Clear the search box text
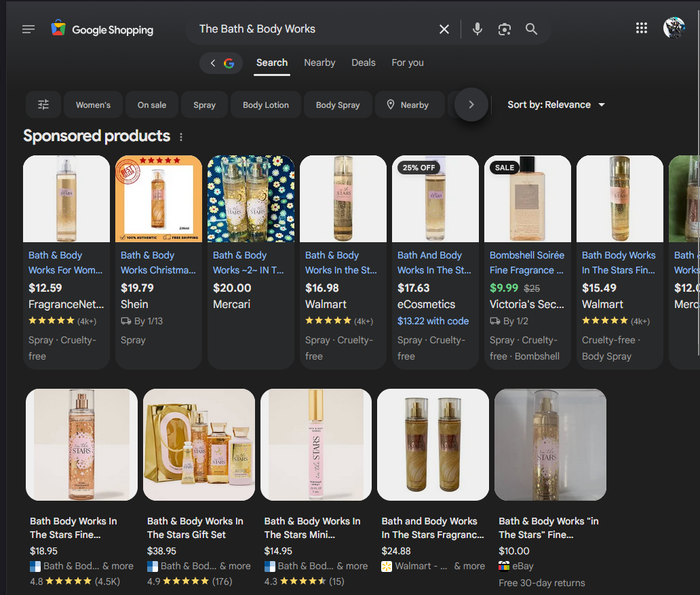Image resolution: width=700 pixels, height=595 pixels. pos(444,29)
